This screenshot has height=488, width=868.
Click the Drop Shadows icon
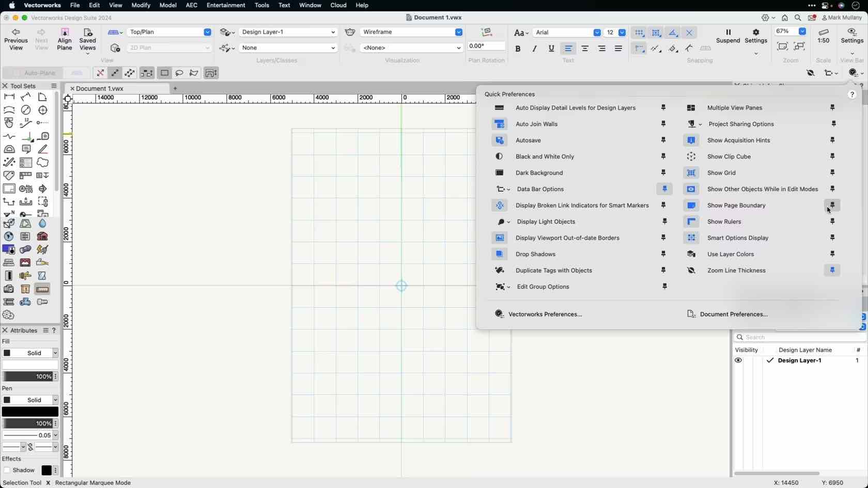point(500,255)
